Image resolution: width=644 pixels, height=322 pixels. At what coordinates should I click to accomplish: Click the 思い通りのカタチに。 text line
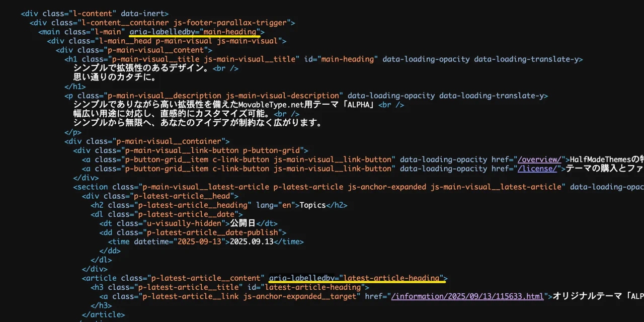[115, 77]
